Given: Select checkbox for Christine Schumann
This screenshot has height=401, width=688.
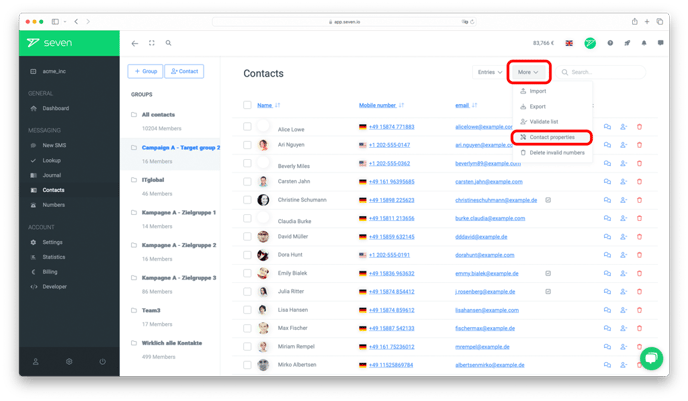Looking at the screenshot, I should 247,200.
